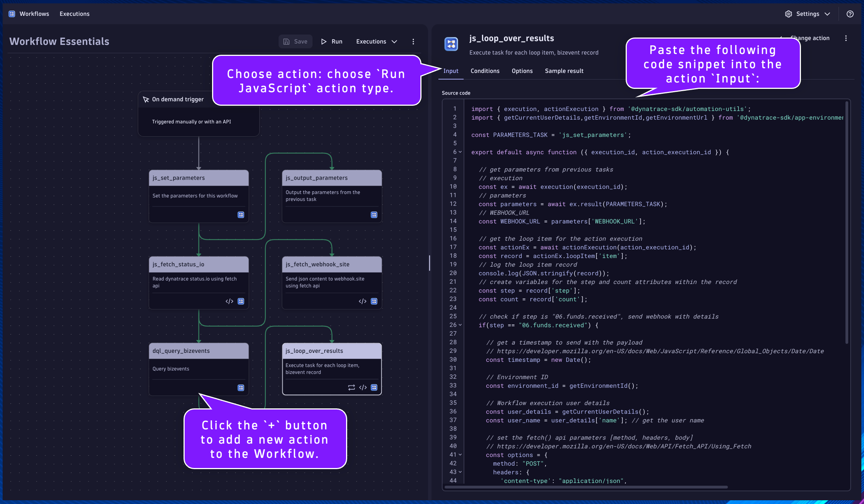Click the code icon on js_fetch_status_io node
864x504 pixels.
click(x=229, y=301)
